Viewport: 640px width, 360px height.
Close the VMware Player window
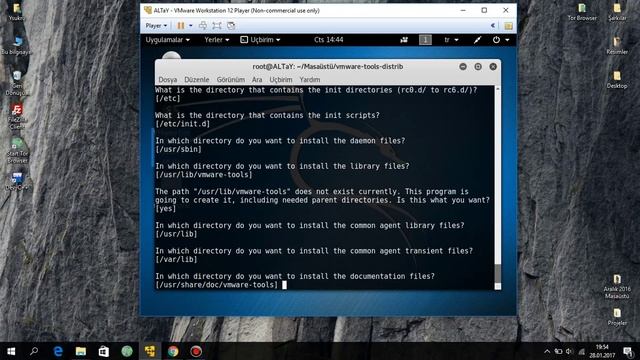(x=506, y=10)
